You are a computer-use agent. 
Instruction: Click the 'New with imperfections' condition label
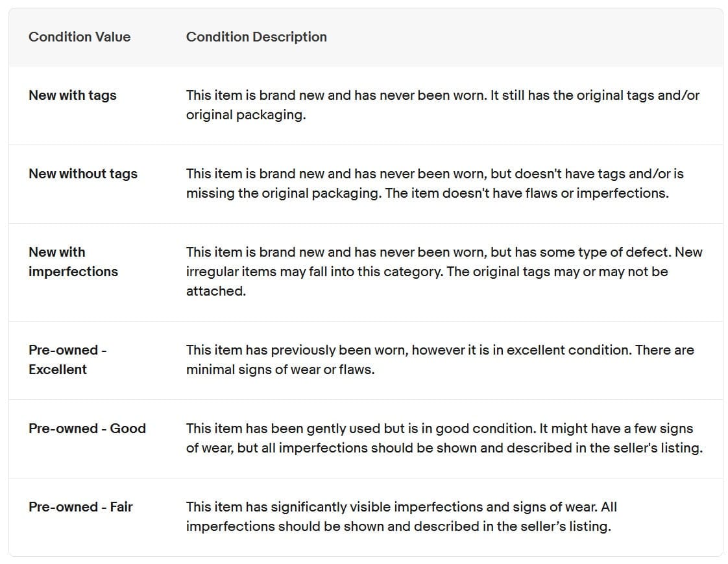point(73,262)
